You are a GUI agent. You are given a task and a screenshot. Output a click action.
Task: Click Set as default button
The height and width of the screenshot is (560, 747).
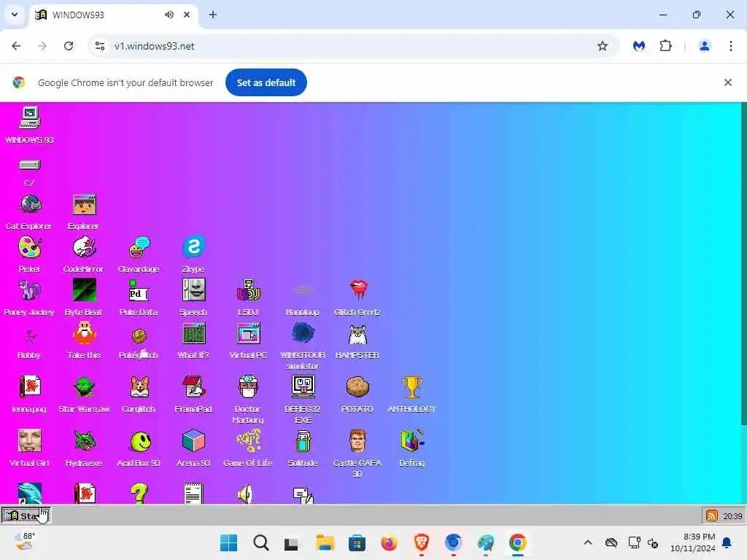[x=266, y=82]
